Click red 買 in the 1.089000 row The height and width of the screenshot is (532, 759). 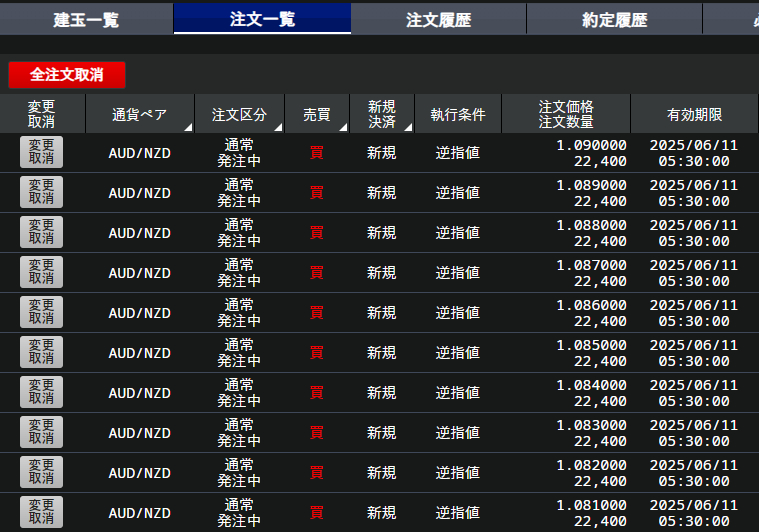tap(317, 193)
